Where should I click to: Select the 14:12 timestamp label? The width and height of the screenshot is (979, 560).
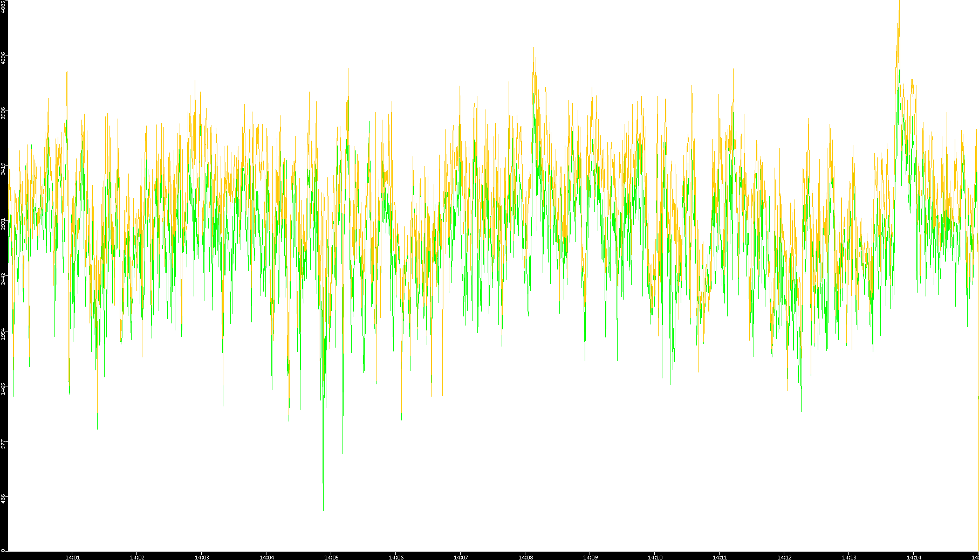click(x=784, y=557)
